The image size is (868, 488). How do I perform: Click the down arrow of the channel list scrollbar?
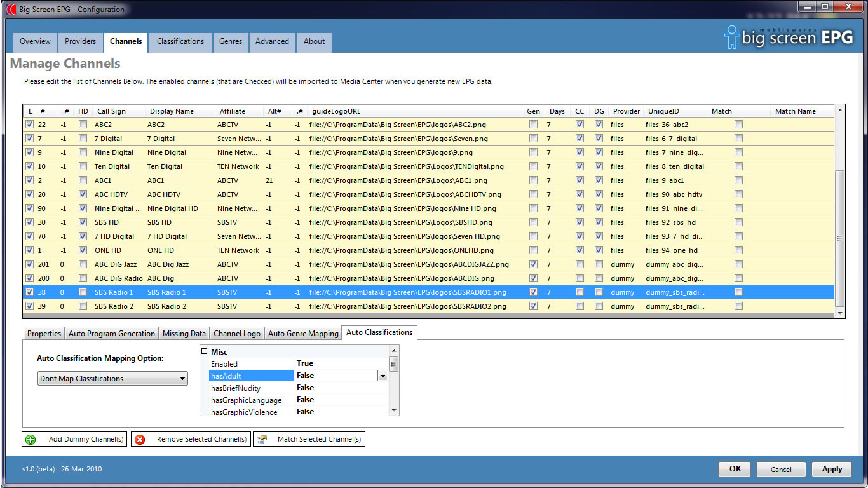[841, 313]
